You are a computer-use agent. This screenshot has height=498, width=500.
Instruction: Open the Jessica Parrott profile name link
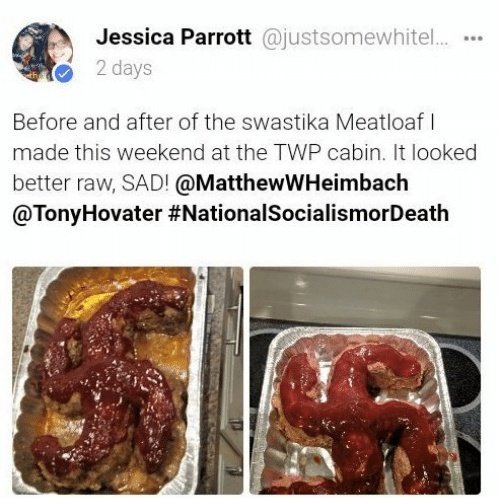(x=173, y=37)
